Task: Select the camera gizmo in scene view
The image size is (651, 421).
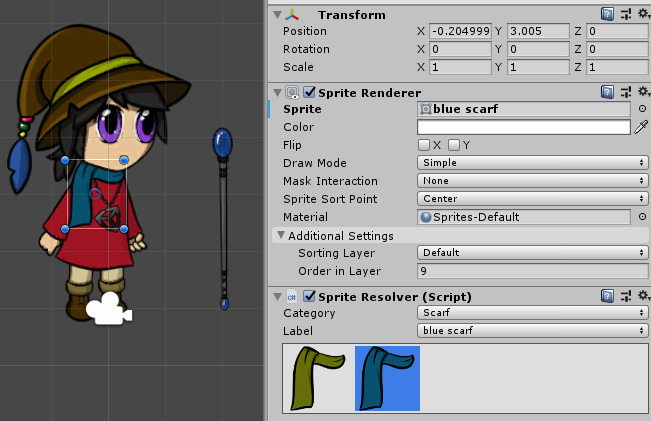Action: 108,311
